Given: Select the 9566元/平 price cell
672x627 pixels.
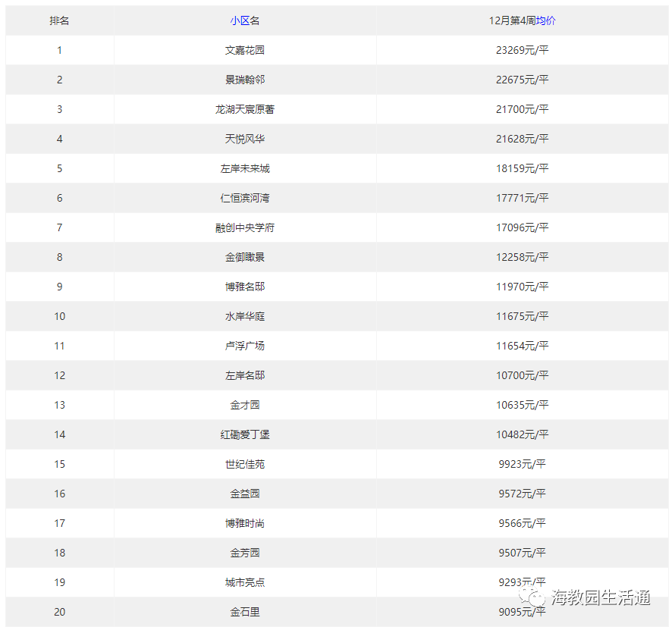Looking at the screenshot, I should coord(523,523).
